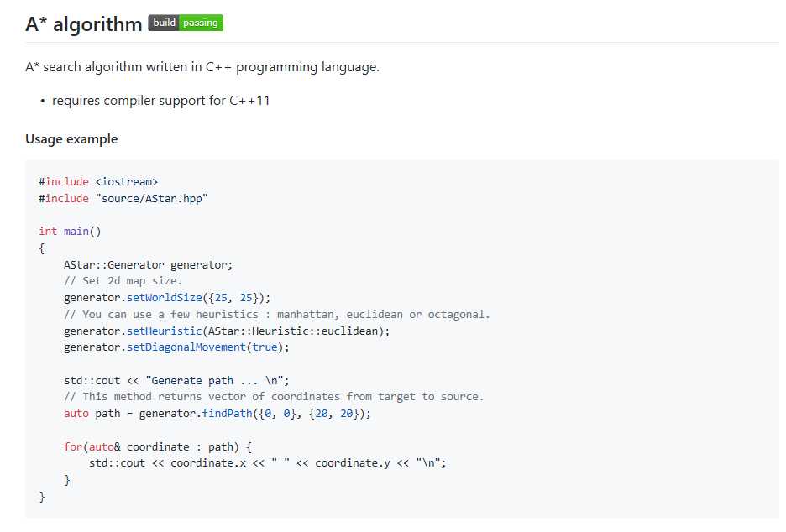Click the build passing badge
Image resolution: width=786 pixels, height=532 pixels.
[x=186, y=23]
